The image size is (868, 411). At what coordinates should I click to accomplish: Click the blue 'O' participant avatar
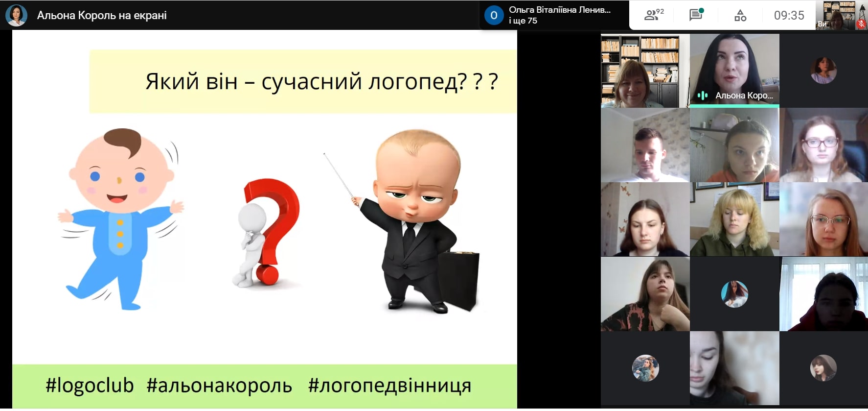494,15
